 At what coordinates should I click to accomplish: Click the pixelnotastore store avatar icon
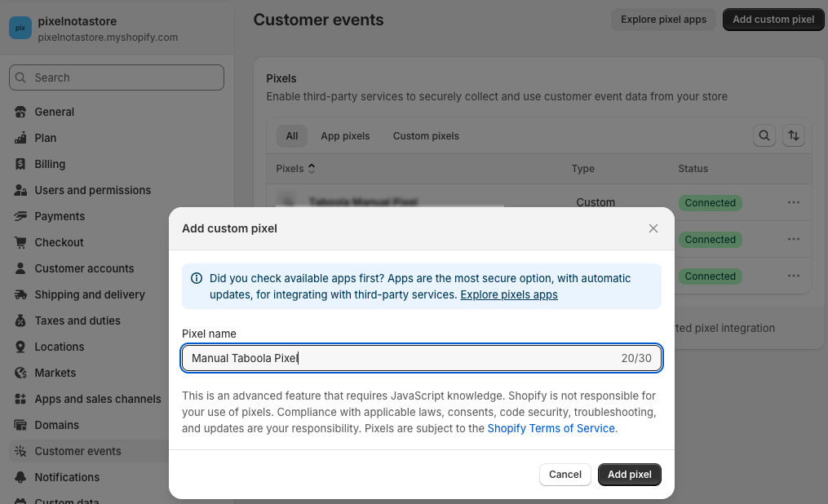click(x=20, y=28)
